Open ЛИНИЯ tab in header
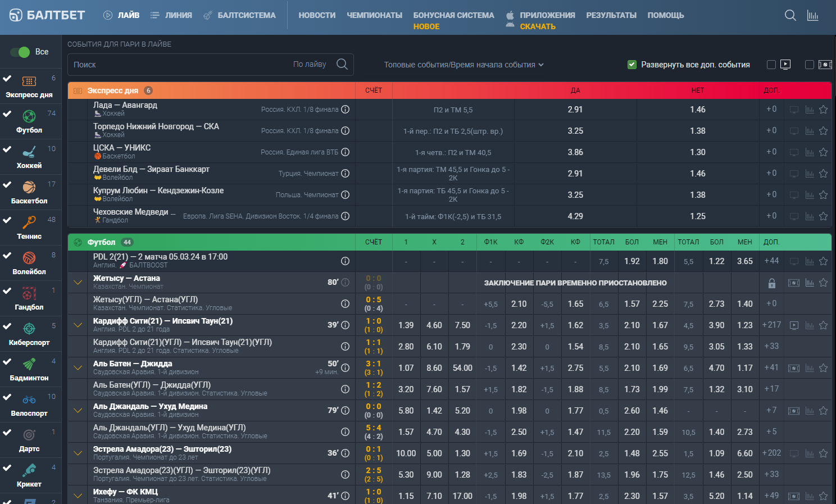 click(171, 15)
